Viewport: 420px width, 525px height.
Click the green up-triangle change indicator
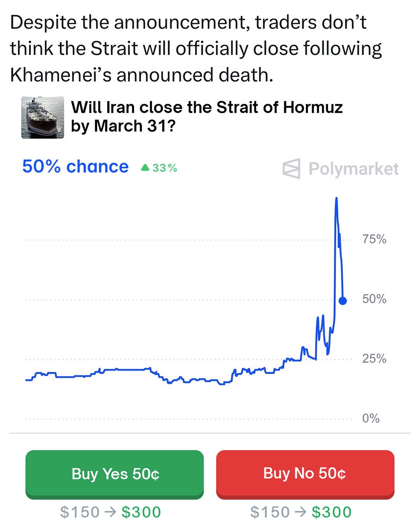(x=145, y=168)
